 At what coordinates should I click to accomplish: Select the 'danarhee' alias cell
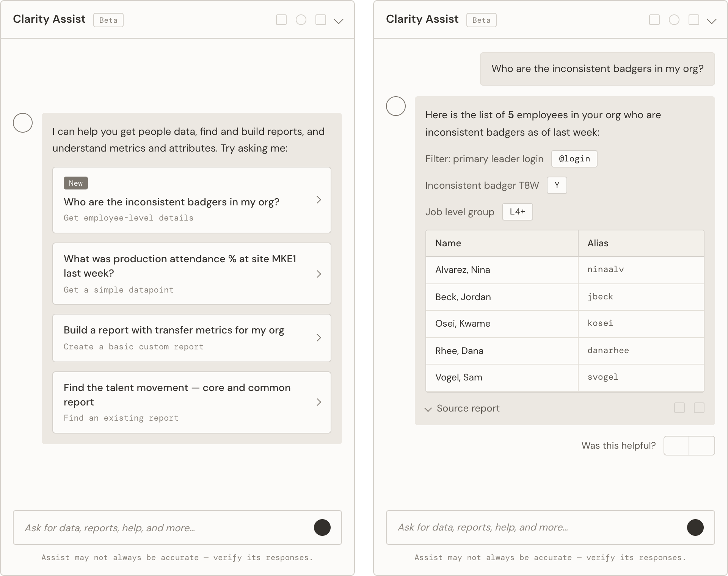click(x=641, y=351)
